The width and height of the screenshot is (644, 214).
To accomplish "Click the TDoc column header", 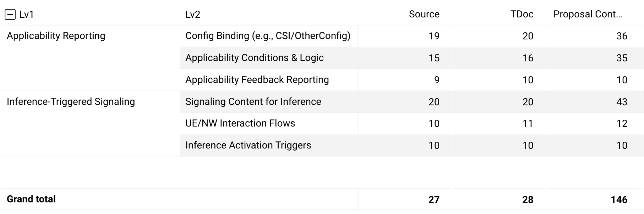I will coord(522,14).
